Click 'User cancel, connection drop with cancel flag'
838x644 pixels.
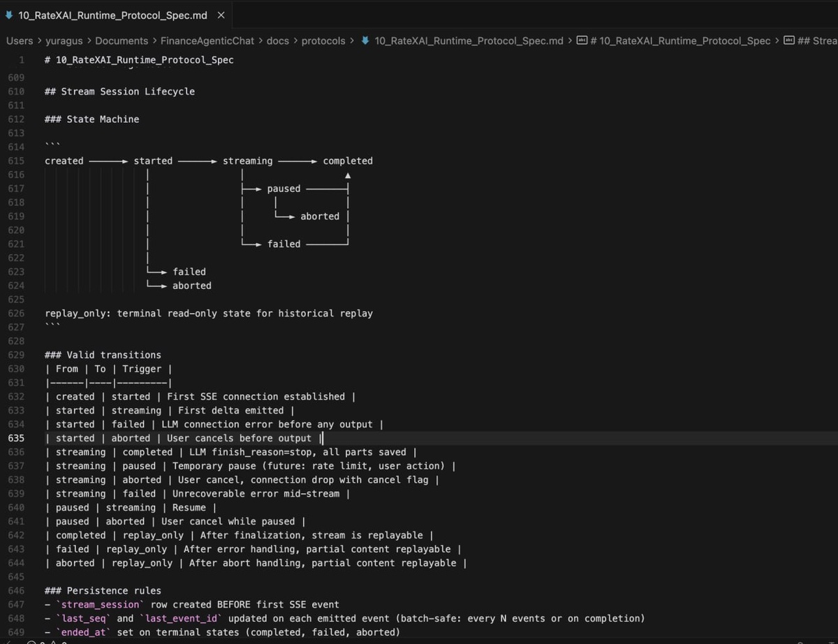(303, 480)
